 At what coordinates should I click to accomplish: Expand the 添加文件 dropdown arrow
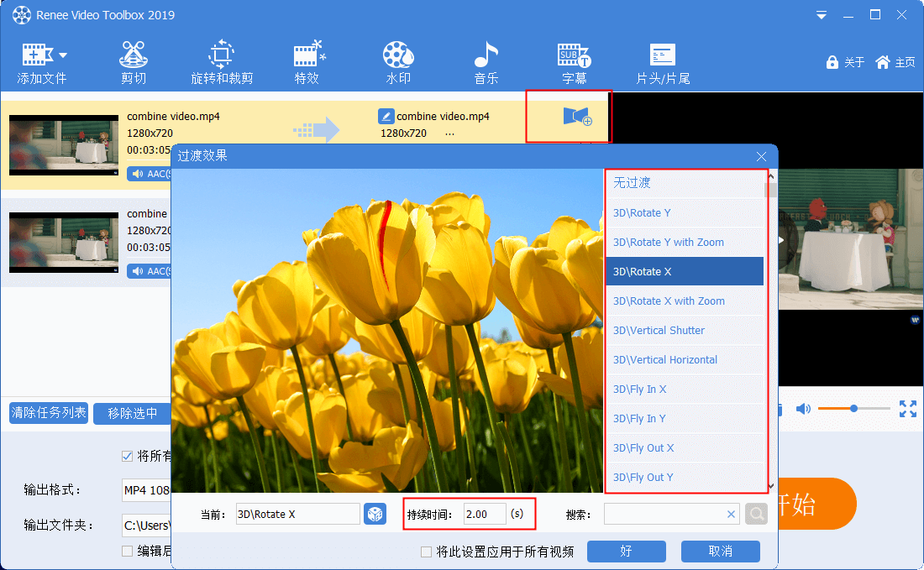(x=63, y=55)
